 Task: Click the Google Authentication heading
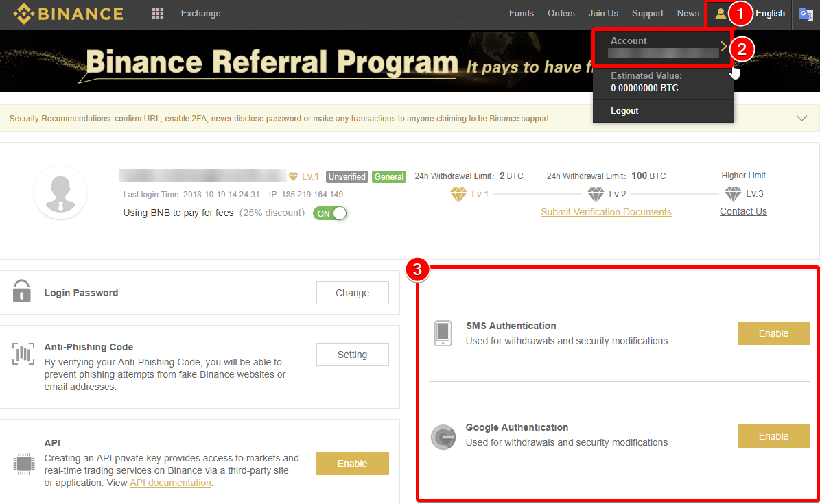pyautogui.click(x=517, y=428)
